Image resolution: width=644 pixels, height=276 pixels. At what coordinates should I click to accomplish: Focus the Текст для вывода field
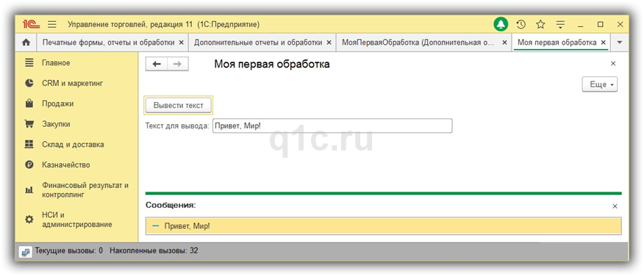tap(332, 126)
